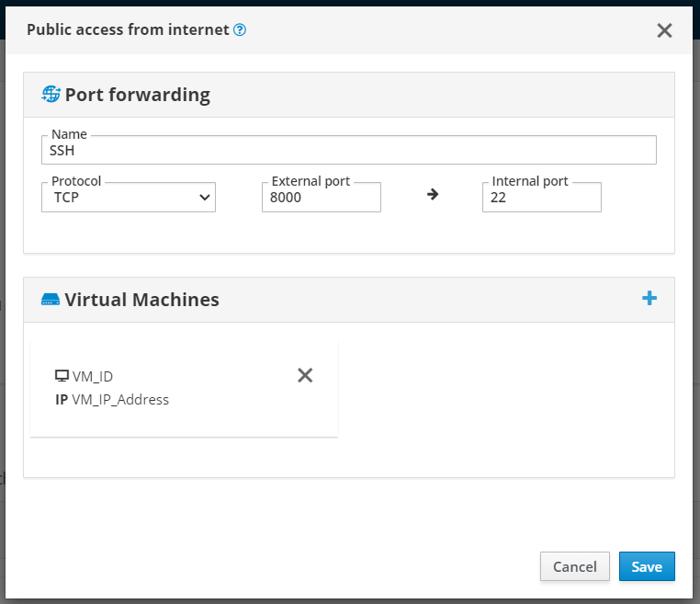700x604 pixels.
Task: Add a virtual machine with the plus icon
Action: (x=649, y=298)
